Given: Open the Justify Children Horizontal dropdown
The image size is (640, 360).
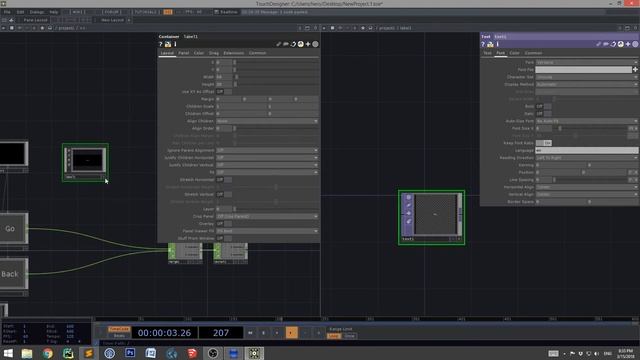Looking at the screenshot, I should coord(267,158).
